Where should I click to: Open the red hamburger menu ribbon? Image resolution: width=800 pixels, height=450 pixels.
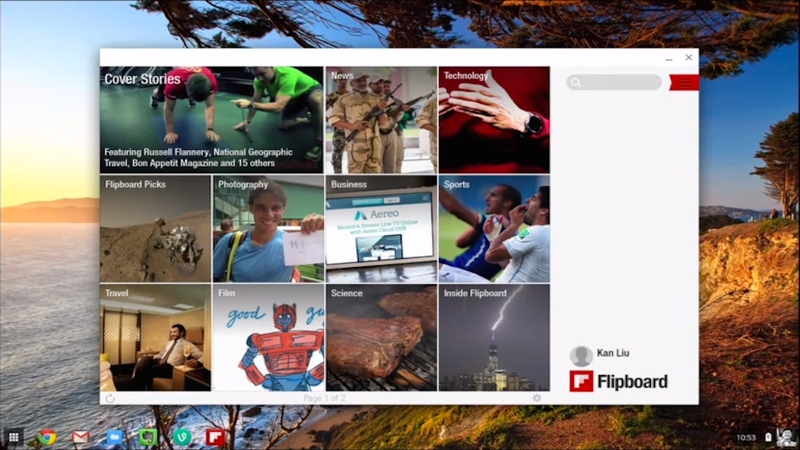tap(684, 83)
